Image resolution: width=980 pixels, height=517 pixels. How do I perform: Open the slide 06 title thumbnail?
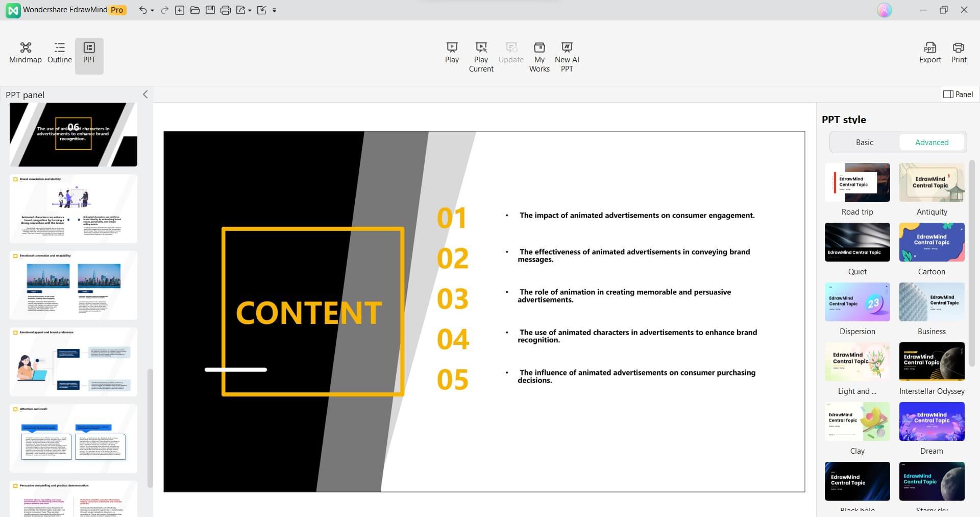pyautogui.click(x=73, y=134)
